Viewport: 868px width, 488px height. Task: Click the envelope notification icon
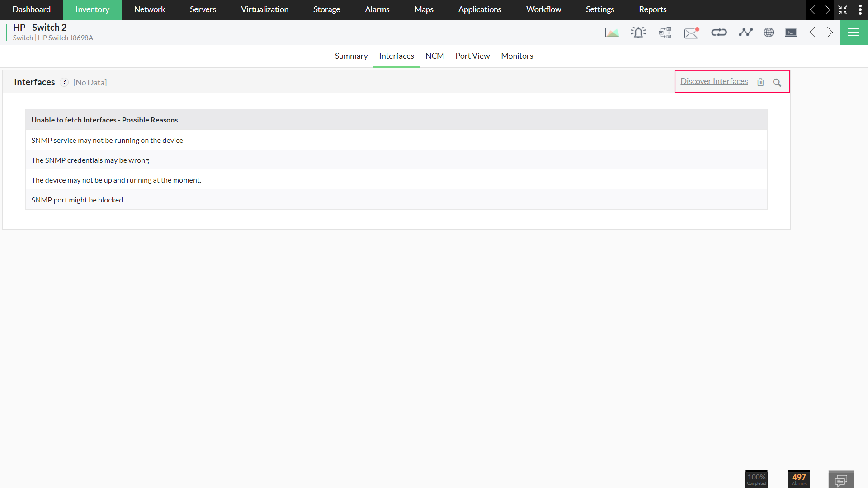pyautogui.click(x=691, y=33)
